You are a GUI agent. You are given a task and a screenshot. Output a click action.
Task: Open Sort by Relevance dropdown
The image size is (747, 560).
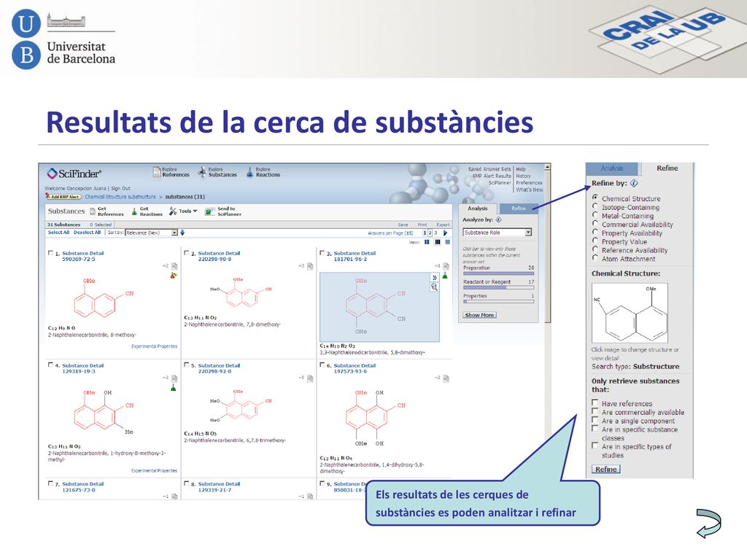pyautogui.click(x=152, y=233)
